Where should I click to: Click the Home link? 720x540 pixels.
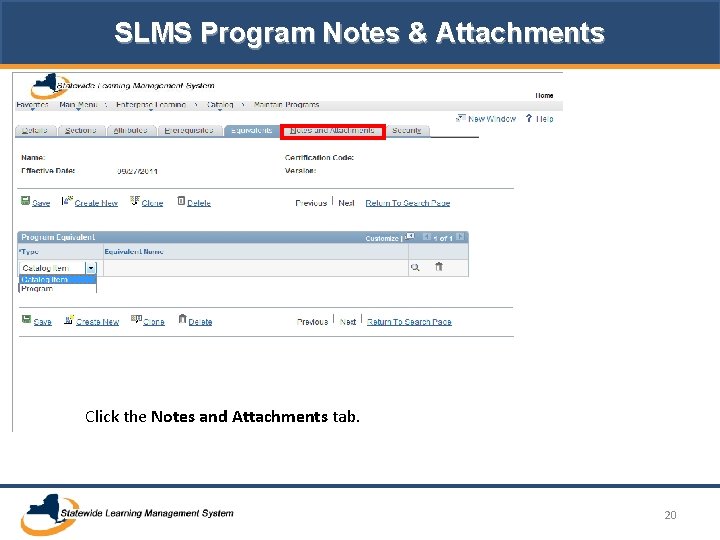tap(544, 96)
